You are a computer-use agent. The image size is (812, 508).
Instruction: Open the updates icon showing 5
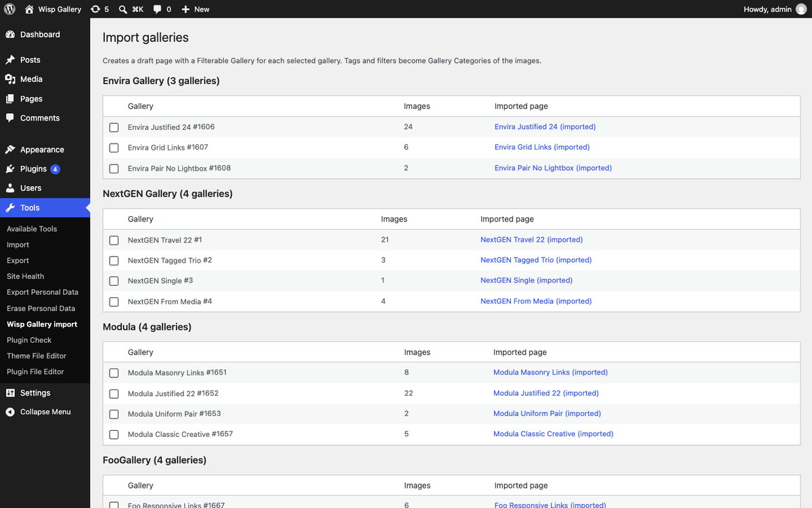point(95,9)
